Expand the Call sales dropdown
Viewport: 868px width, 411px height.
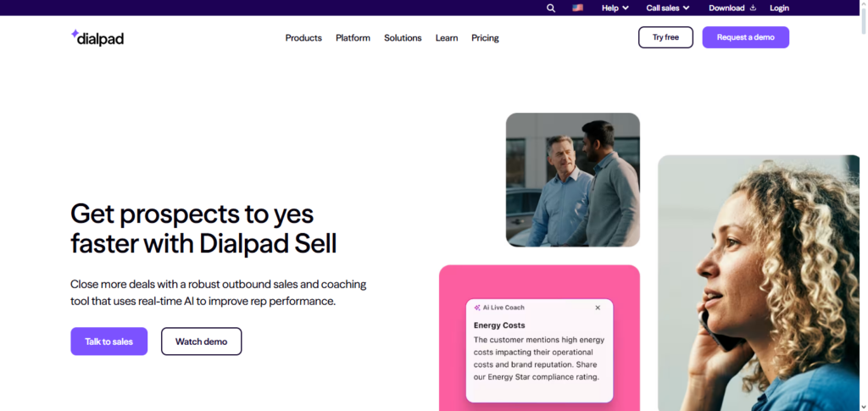pyautogui.click(x=668, y=8)
